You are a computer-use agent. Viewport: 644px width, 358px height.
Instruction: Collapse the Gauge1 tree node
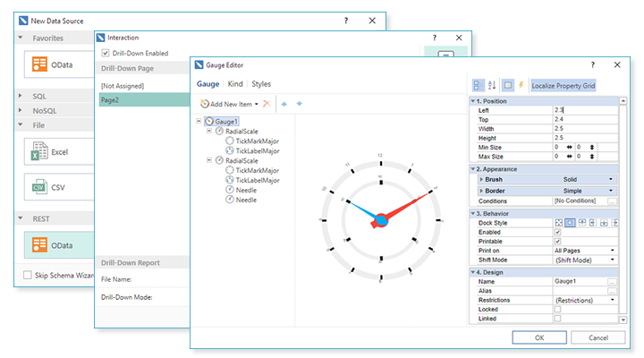pyautogui.click(x=199, y=121)
